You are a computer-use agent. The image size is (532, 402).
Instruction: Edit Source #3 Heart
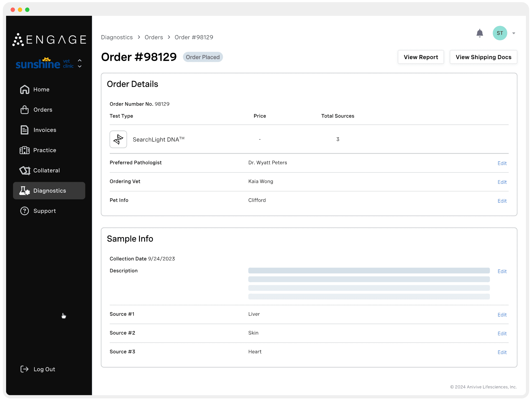pos(502,352)
